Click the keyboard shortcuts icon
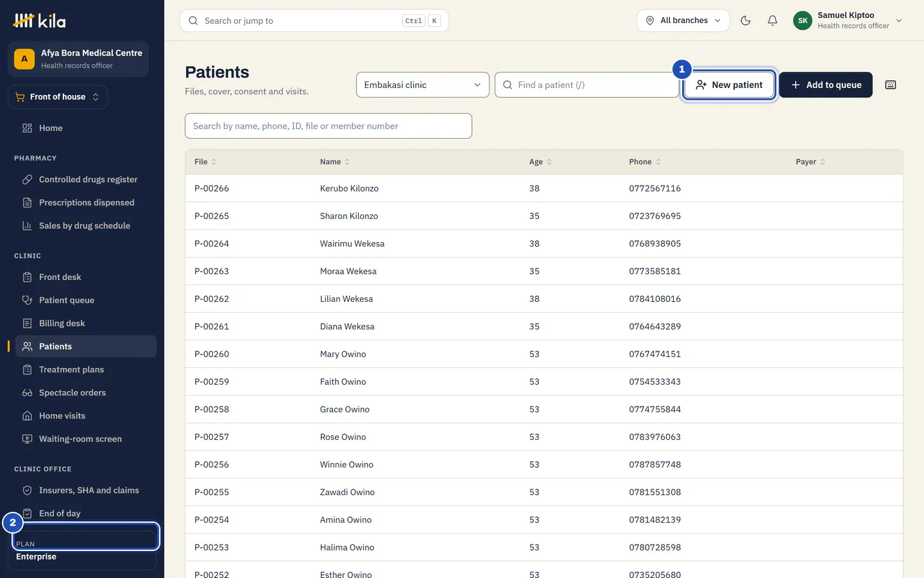Image resolution: width=924 pixels, height=578 pixels. point(891,85)
